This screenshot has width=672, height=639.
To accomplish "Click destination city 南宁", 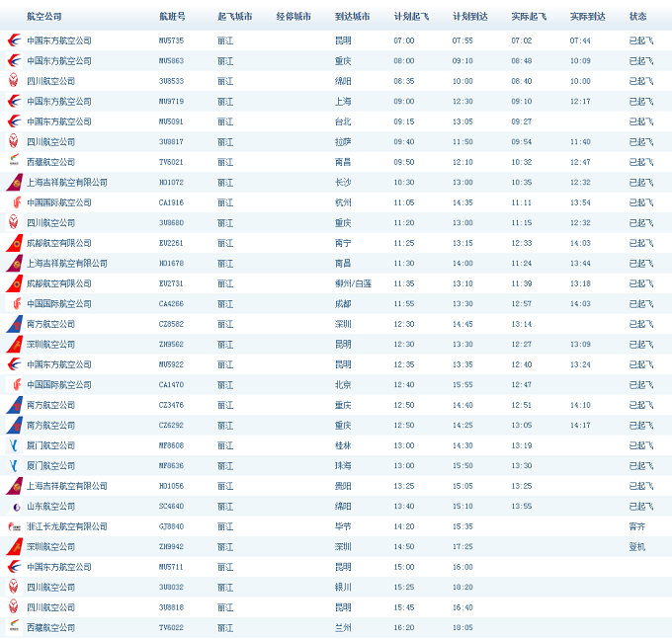I will [343, 243].
